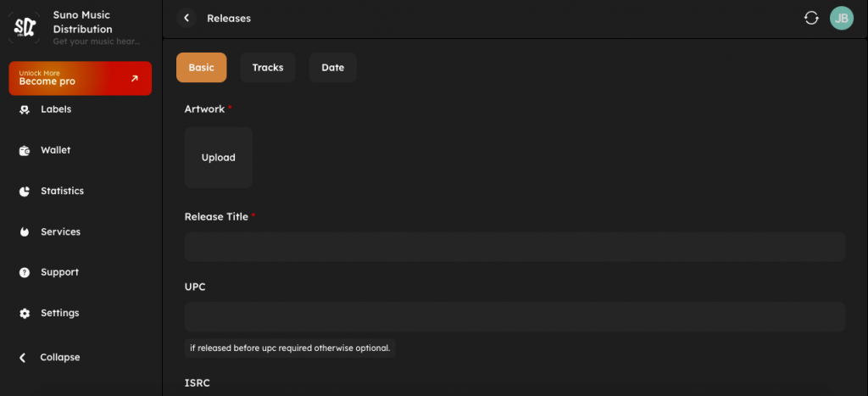This screenshot has height=396, width=868.
Task: Go back using the Releases back chevron
Action: pos(186,18)
